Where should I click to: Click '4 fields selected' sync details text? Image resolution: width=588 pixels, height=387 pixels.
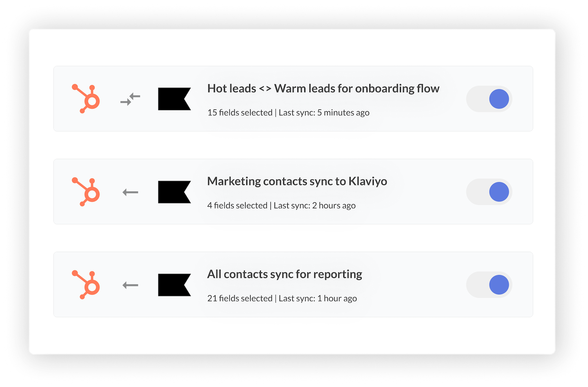click(237, 206)
